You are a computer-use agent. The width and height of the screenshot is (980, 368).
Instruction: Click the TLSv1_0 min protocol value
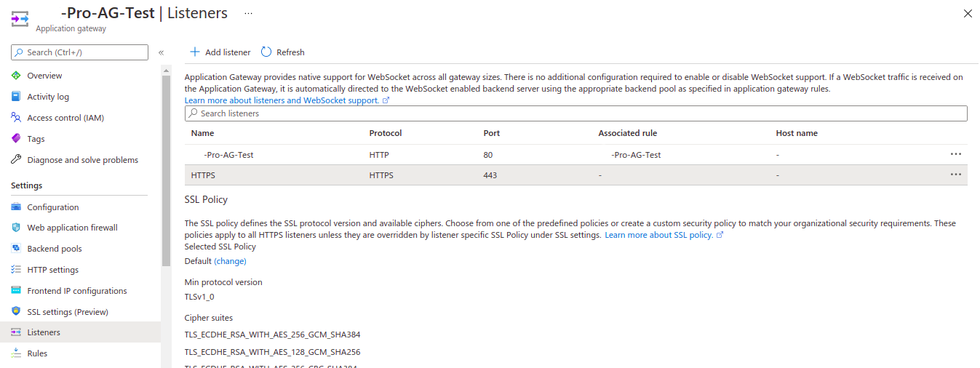pyautogui.click(x=199, y=297)
